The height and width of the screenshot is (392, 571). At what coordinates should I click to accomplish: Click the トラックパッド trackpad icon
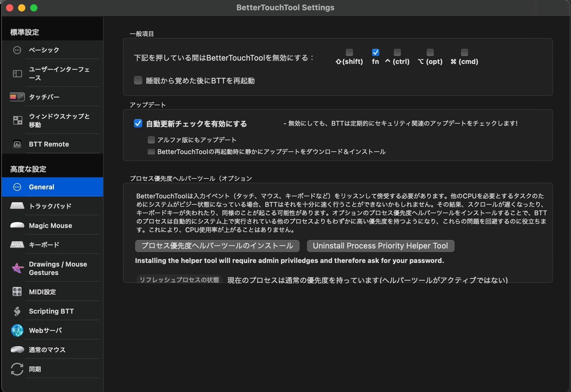pyautogui.click(x=17, y=206)
